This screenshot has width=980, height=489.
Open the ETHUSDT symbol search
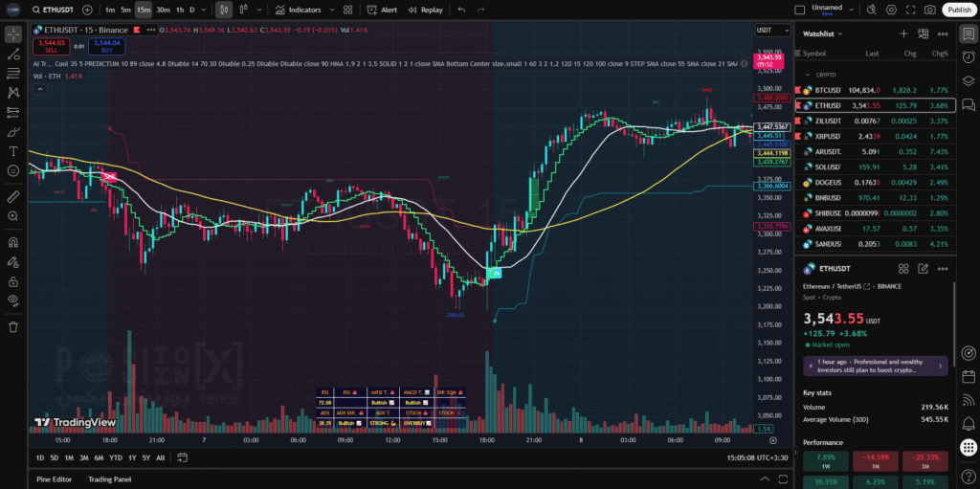click(54, 10)
